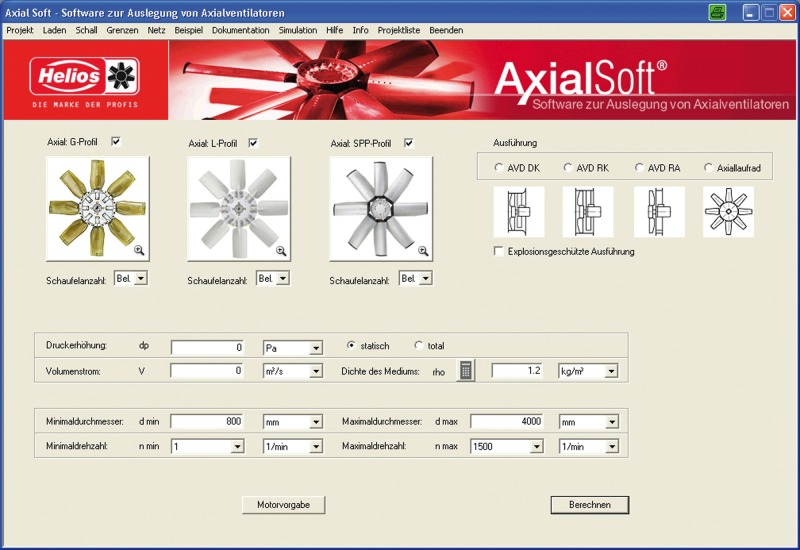Open L-Profil Schaufelanzahl dropdown
Viewport: 800px width, 550px height.
click(x=283, y=279)
